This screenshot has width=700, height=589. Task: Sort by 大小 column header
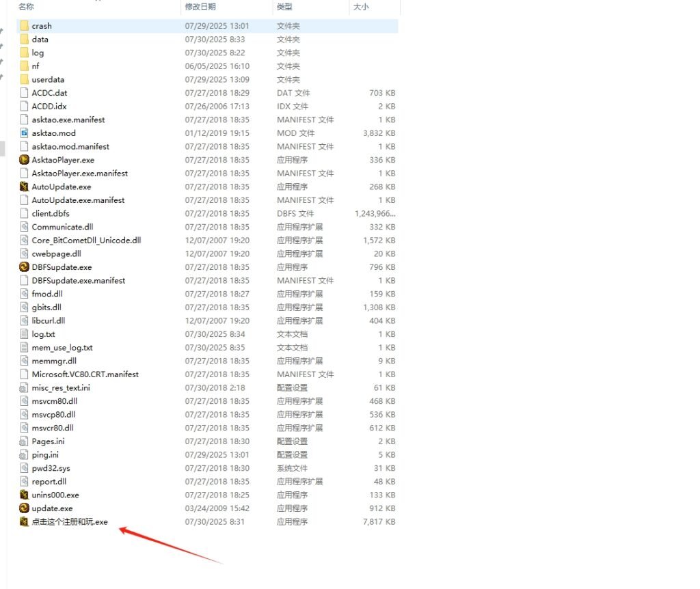361,7
